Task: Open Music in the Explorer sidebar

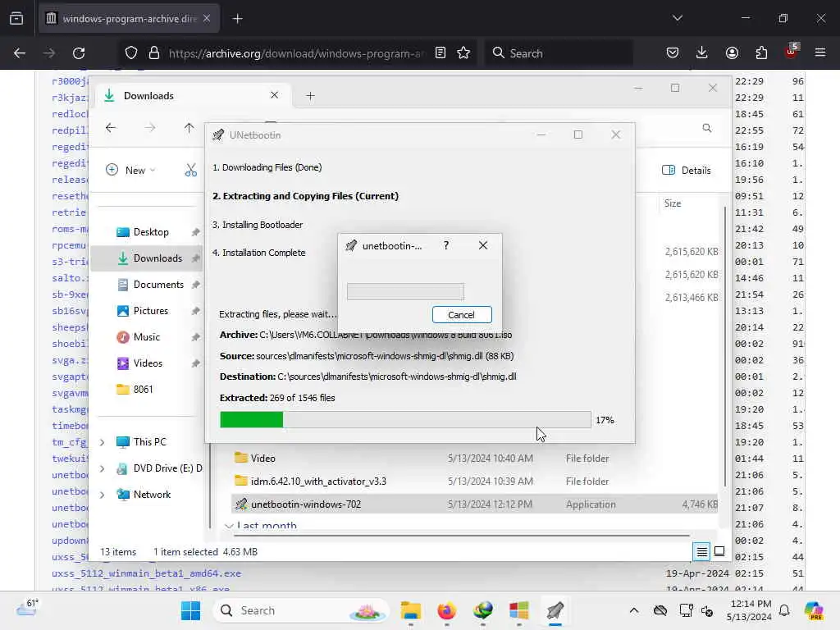Action: (x=146, y=337)
